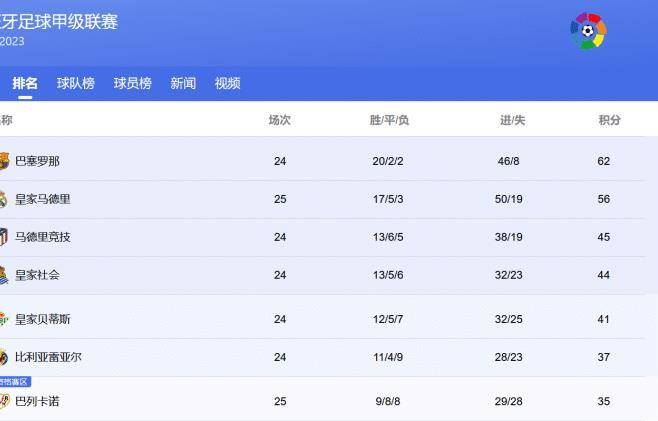Open team 马德里竞技
Viewport: 658px width, 421px height.
click(43, 237)
